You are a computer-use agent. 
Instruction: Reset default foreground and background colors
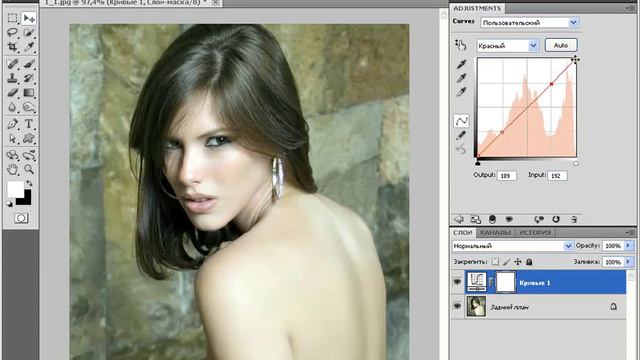[x=10, y=203]
